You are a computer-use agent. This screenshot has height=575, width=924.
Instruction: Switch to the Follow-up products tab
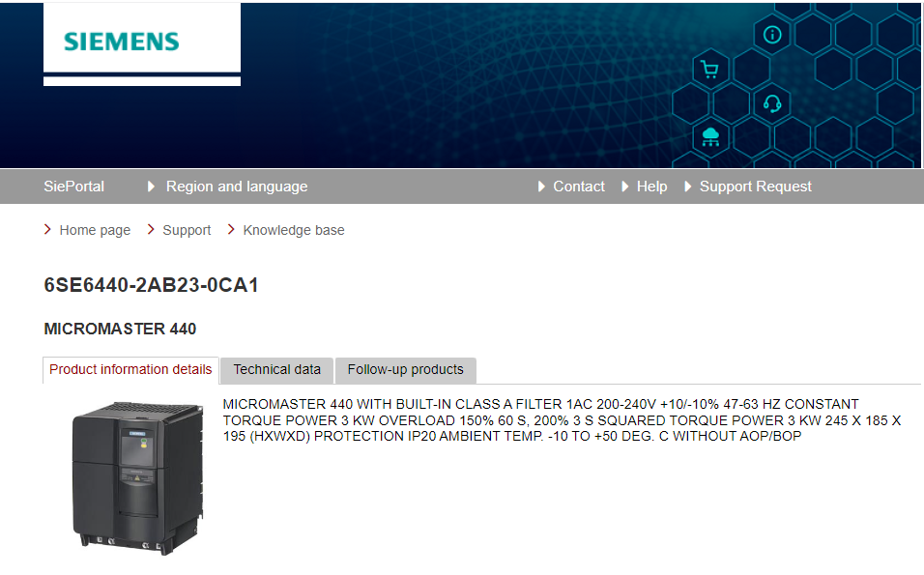tap(405, 370)
